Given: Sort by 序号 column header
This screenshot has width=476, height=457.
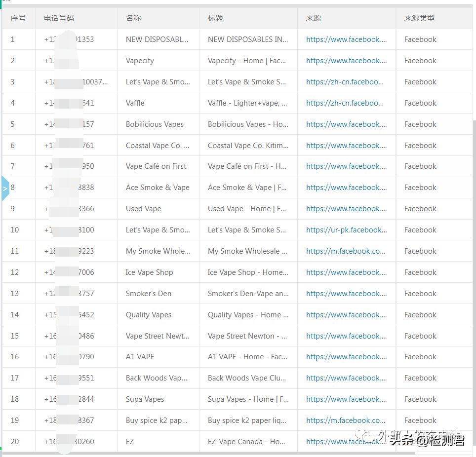Looking at the screenshot, I should pos(18,18).
